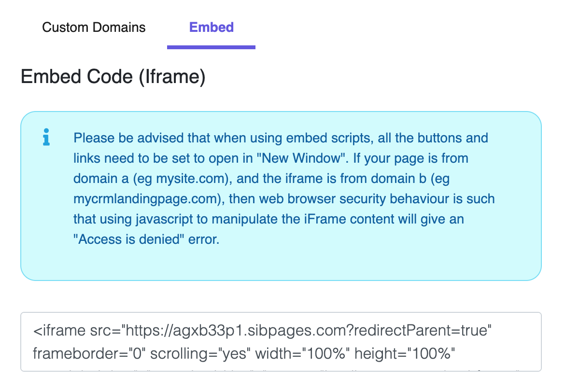The width and height of the screenshot is (566, 392).
Task: Select the Embed tab
Action: pyautogui.click(x=212, y=27)
